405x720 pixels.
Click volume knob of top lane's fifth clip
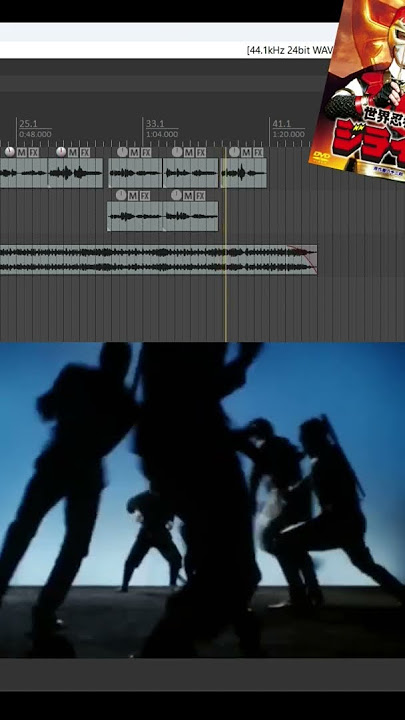[x=234, y=152]
